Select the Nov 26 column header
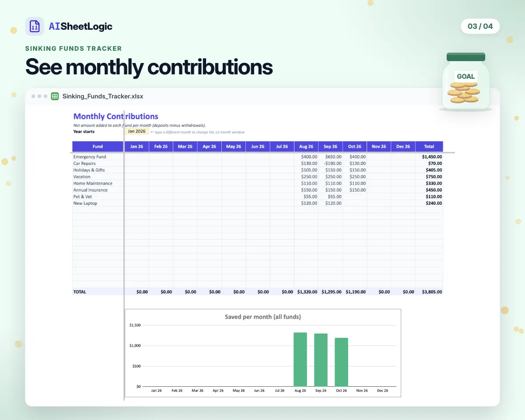Screen dimensions: 525x420 [379, 147]
